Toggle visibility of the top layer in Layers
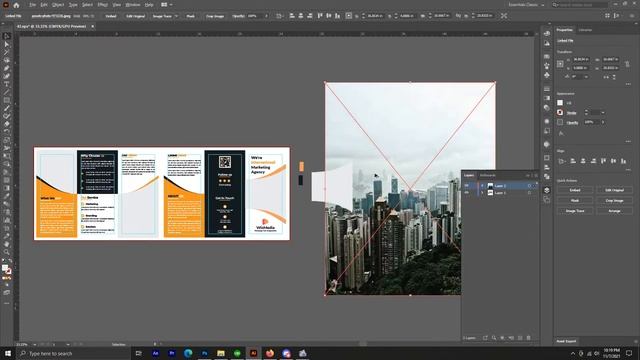This screenshot has height=360, width=640. [x=467, y=186]
